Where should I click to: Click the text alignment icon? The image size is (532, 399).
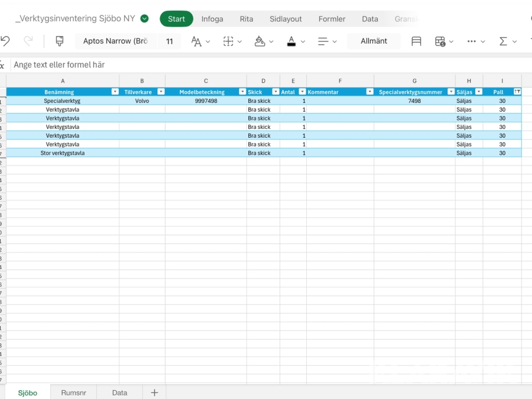point(323,41)
